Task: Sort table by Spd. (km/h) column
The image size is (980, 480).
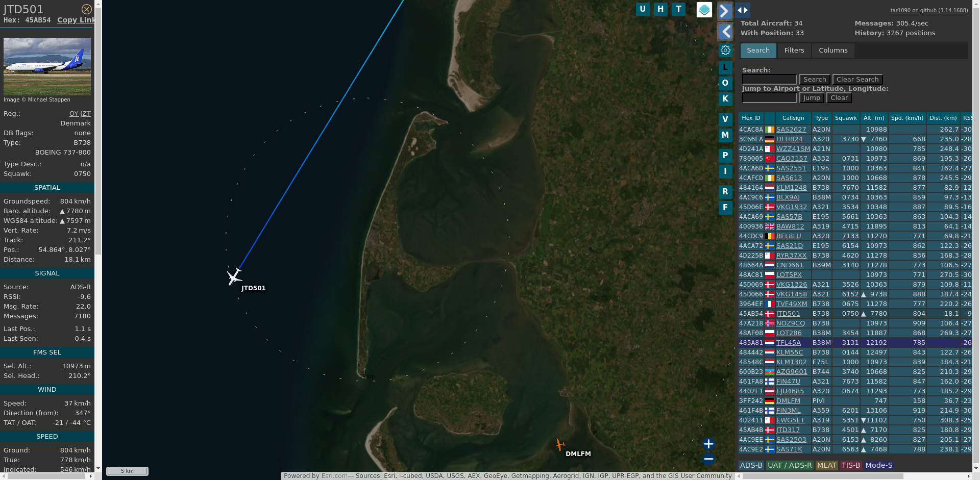Action: (907, 118)
